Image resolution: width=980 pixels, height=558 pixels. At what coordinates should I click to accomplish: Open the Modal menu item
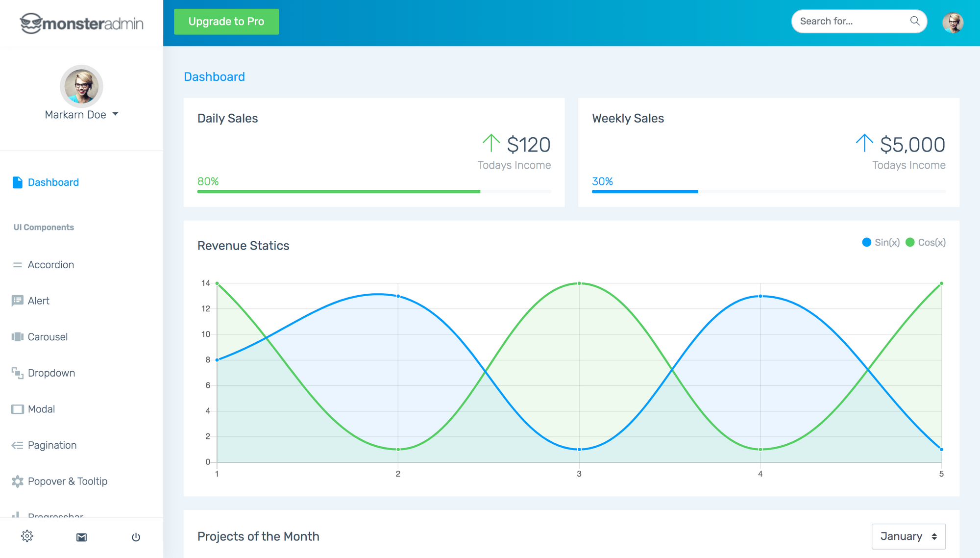(x=41, y=409)
